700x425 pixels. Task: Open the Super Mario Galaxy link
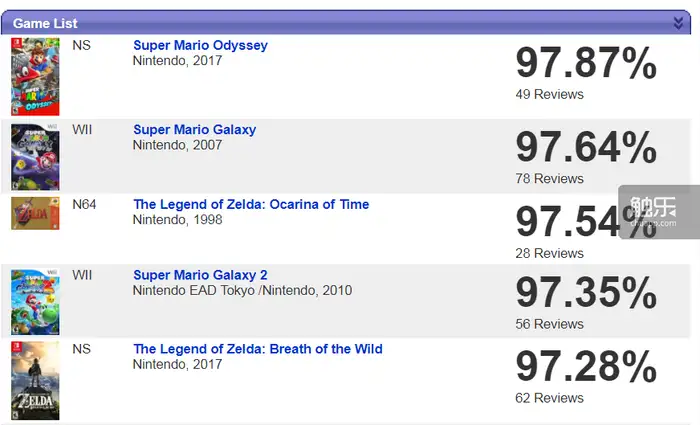195,130
